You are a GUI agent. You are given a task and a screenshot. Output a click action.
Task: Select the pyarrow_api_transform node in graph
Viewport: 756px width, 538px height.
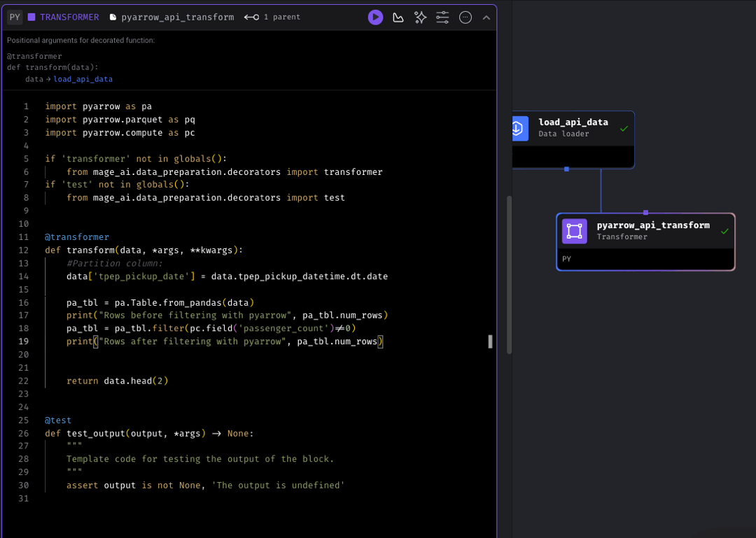coord(645,242)
